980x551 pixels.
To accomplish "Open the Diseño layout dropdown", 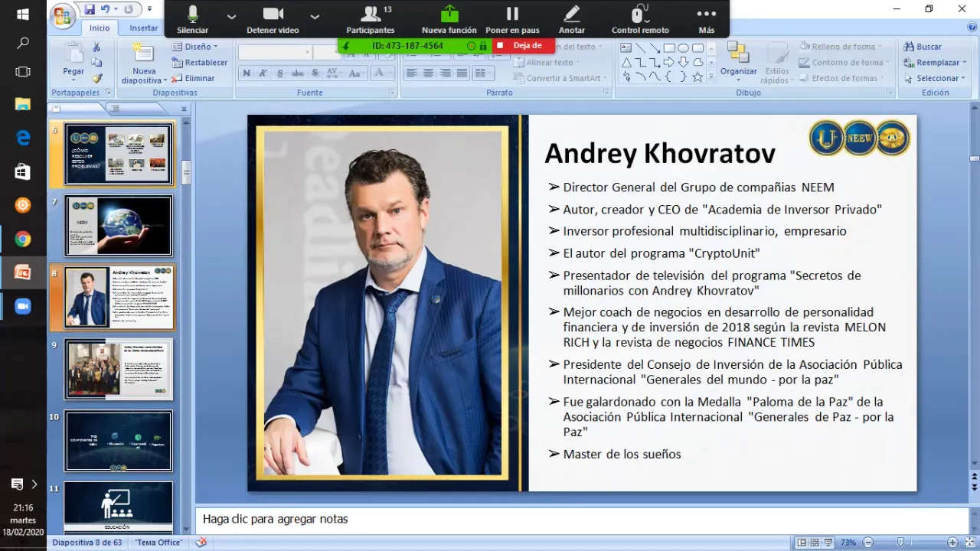I will click(195, 47).
